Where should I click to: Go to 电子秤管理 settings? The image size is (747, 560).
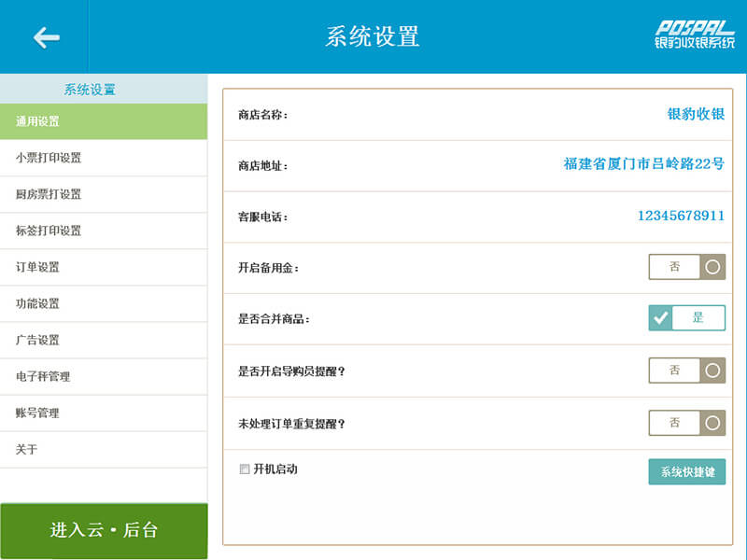point(103,376)
